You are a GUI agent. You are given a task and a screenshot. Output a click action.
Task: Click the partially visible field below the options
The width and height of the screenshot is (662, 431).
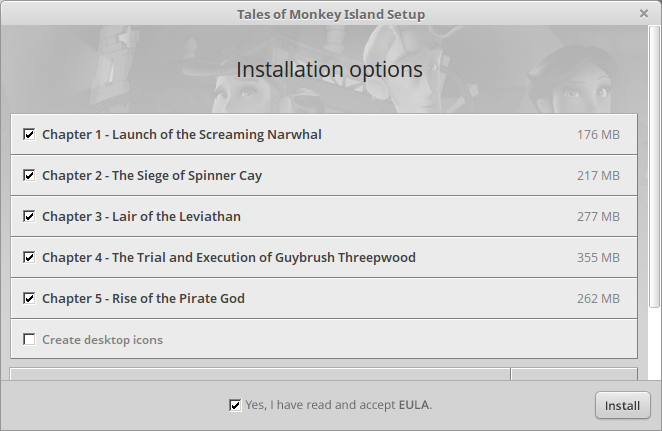[x=260, y=374]
